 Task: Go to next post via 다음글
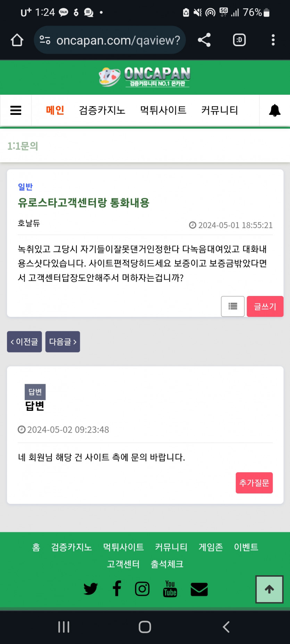63,342
